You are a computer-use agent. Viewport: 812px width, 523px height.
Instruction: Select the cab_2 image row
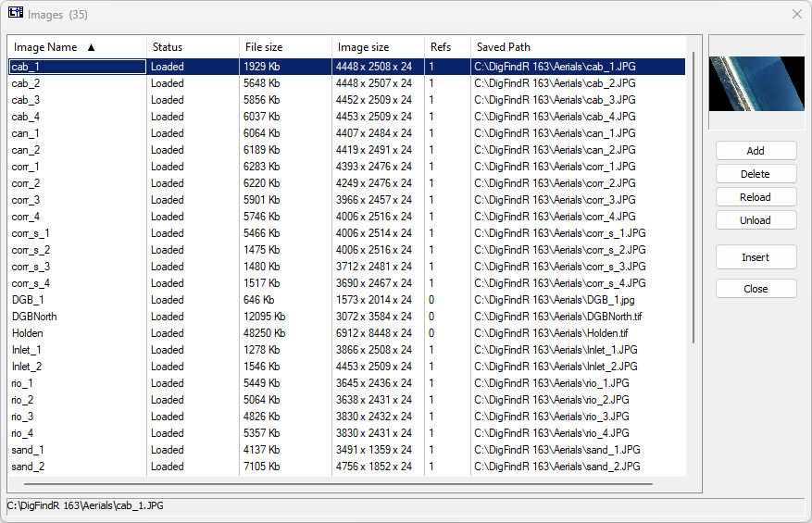(x=347, y=83)
